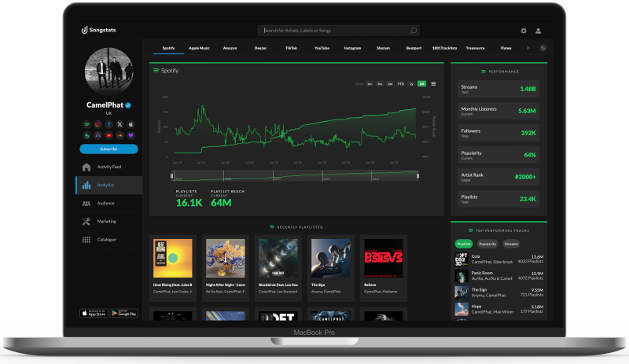Open the Marketing section
Viewport: 629px width, 364px height.
pos(109,222)
